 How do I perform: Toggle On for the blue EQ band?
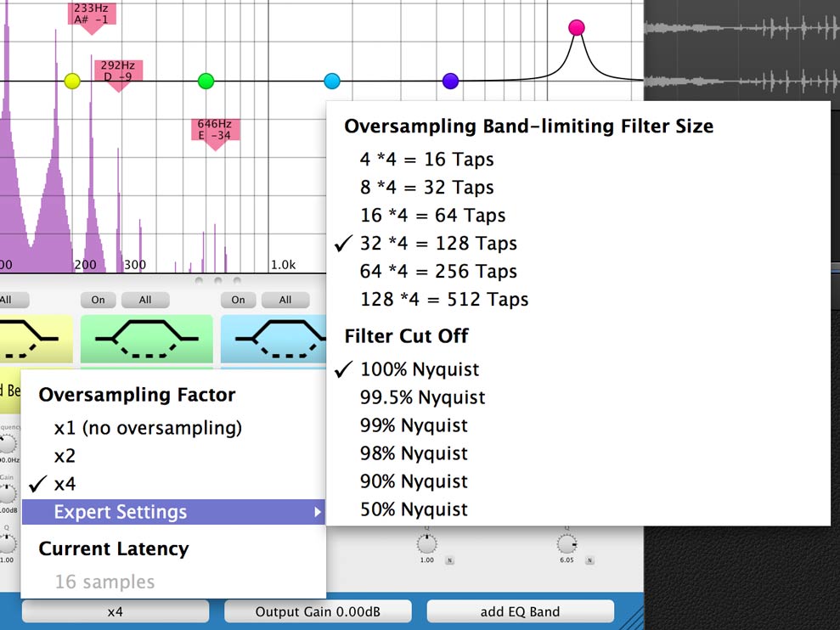pos(237,300)
